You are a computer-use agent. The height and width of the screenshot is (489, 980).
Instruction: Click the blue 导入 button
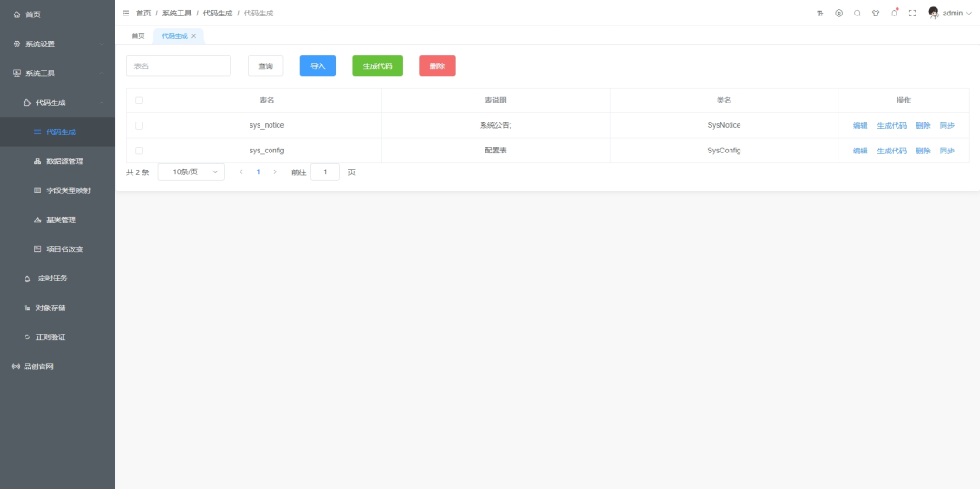coord(318,65)
